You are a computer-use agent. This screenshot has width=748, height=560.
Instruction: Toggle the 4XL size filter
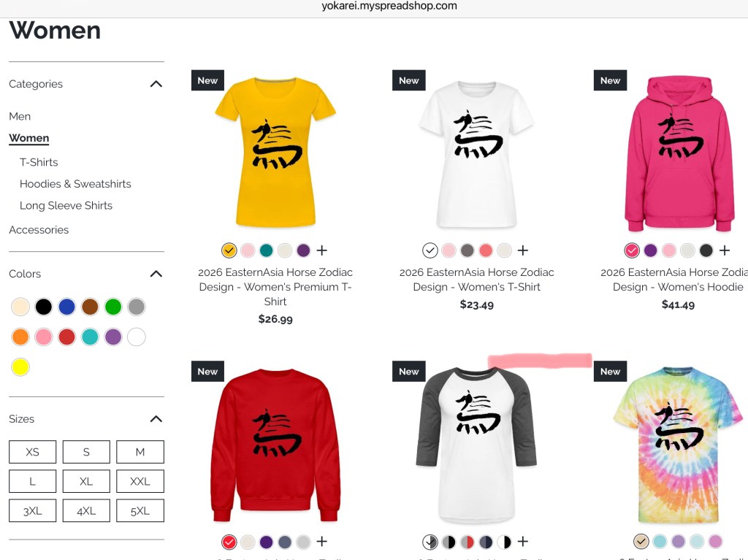tap(86, 511)
